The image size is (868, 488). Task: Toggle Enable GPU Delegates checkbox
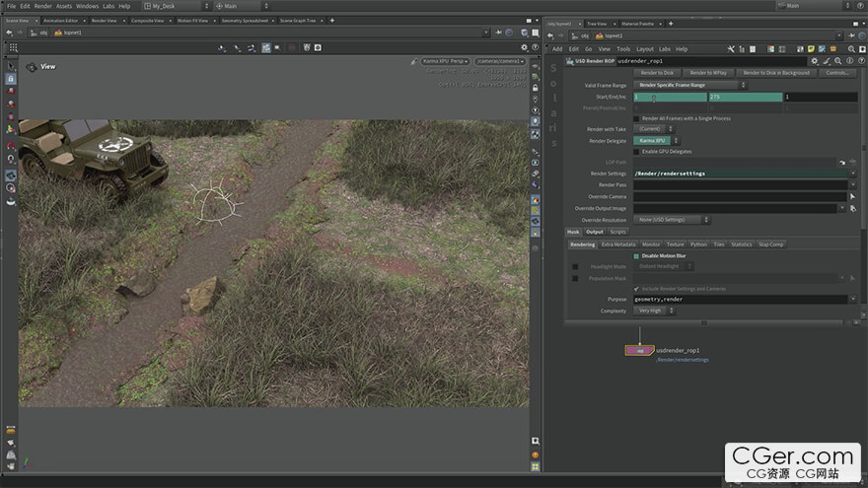(x=636, y=152)
